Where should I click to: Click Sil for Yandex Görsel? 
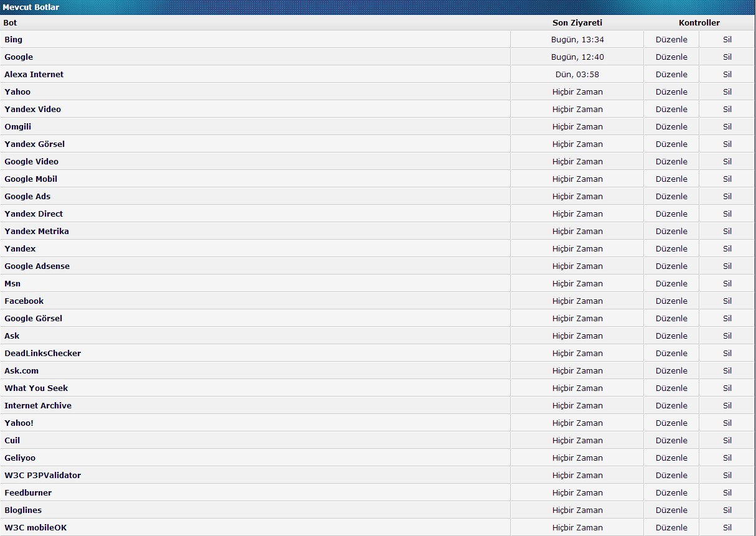tap(727, 144)
